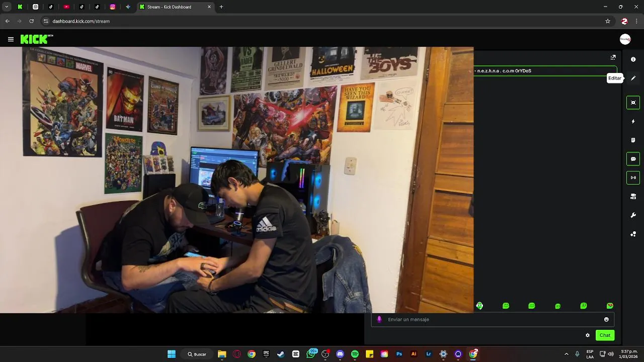Open the clock showing 5:57 p.m.
Image resolution: width=644 pixels, height=362 pixels.
(629, 354)
